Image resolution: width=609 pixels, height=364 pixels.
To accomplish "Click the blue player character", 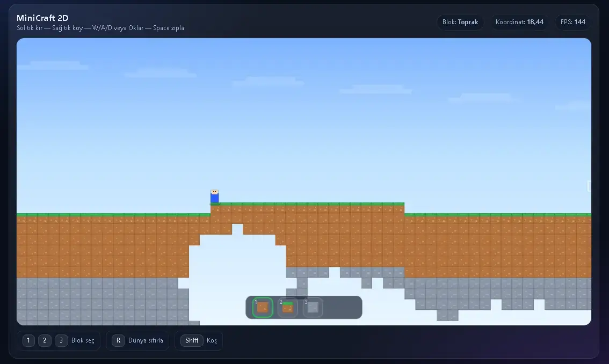I will coord(214,196).
